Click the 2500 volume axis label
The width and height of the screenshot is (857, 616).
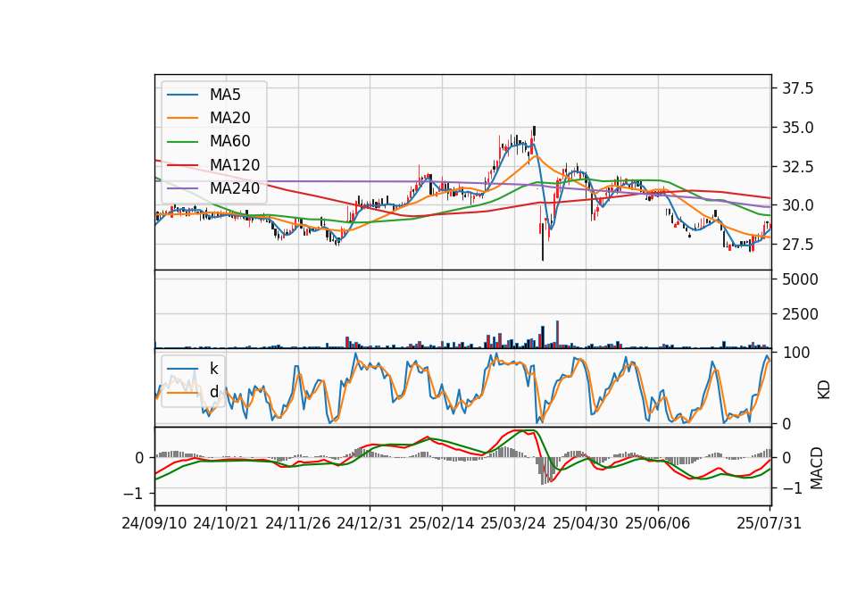(x=800, y=314)
